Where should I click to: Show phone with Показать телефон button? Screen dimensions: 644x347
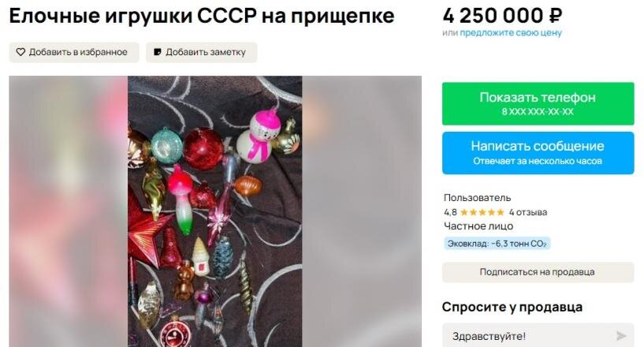pyautogui.click(x=538, y=103)
